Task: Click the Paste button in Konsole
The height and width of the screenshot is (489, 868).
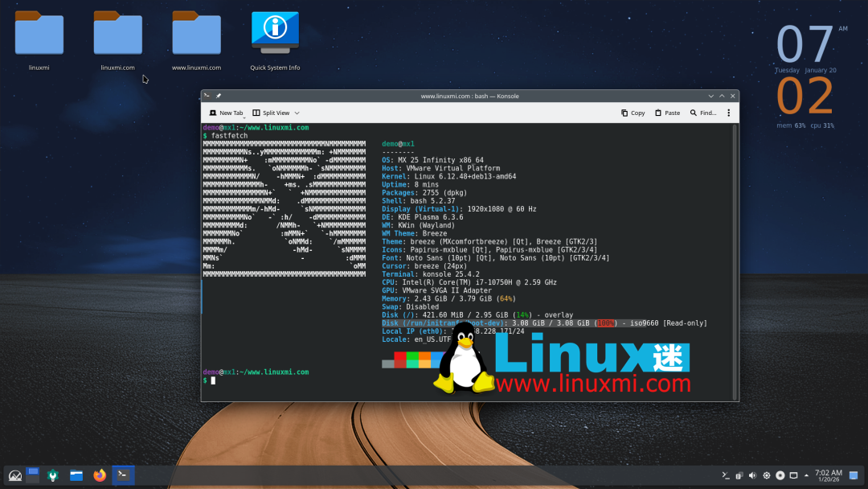Action: pyautogui.click(x=667, y=113)
